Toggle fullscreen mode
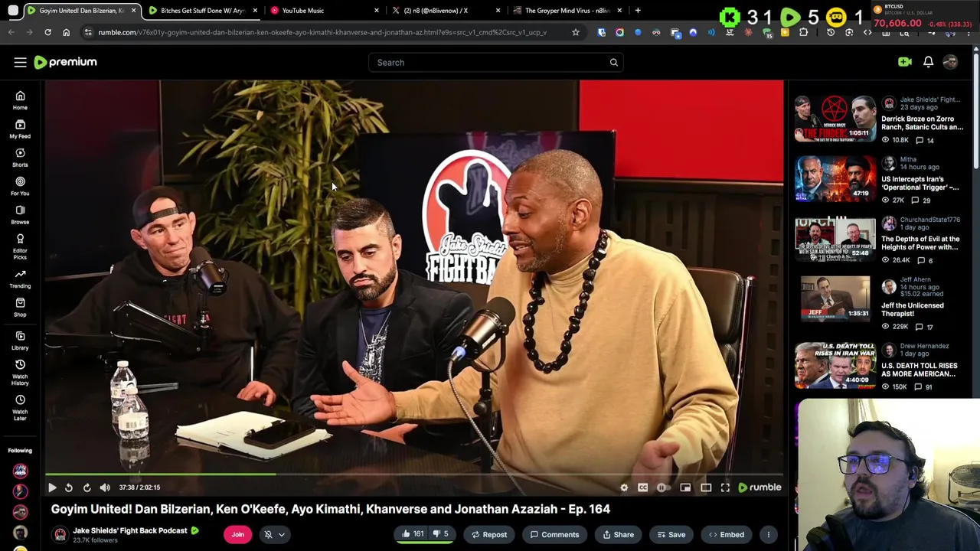This screenshot has width=980, height=551. [725, 487]
